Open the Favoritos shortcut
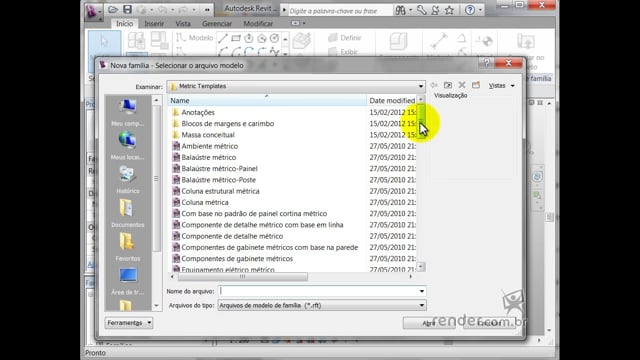The image size is (640, 360). click(x=128, y=247)
